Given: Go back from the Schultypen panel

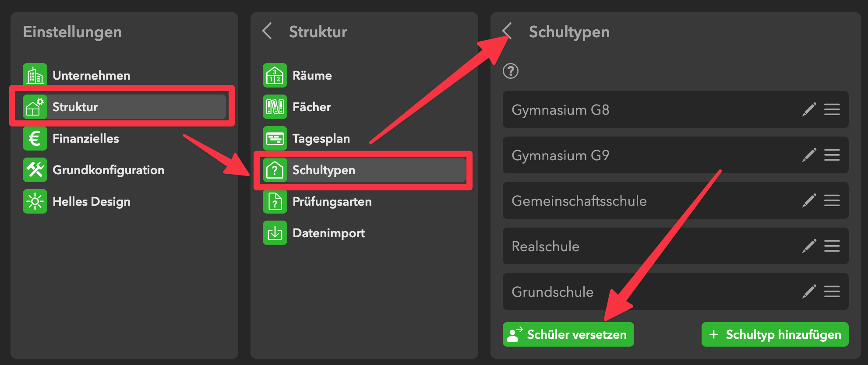Looking at the screenshot, I should [x=507, y=32].
